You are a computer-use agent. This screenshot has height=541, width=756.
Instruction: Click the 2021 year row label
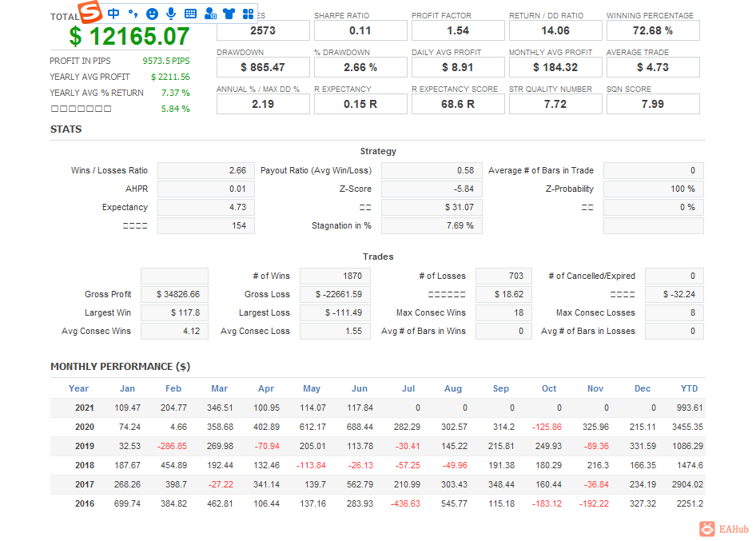[85, 408]
